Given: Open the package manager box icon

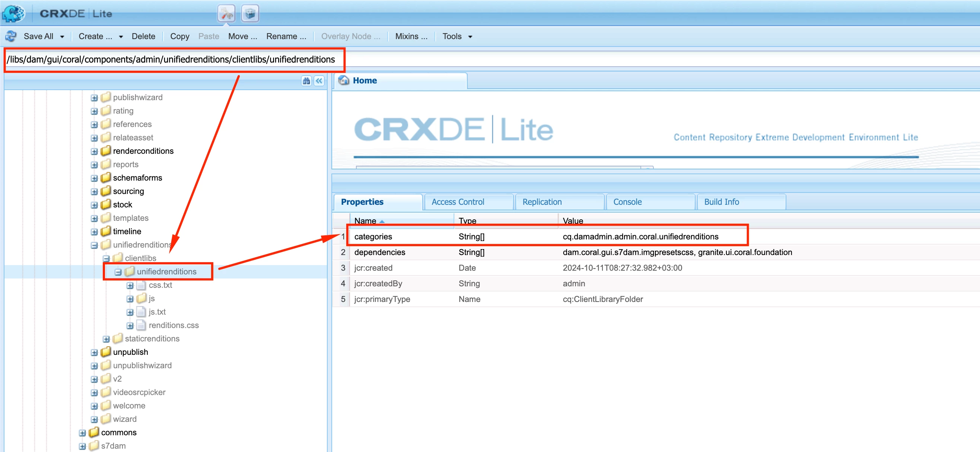Looking at the screenshot, I should click(x=250, y=14).
